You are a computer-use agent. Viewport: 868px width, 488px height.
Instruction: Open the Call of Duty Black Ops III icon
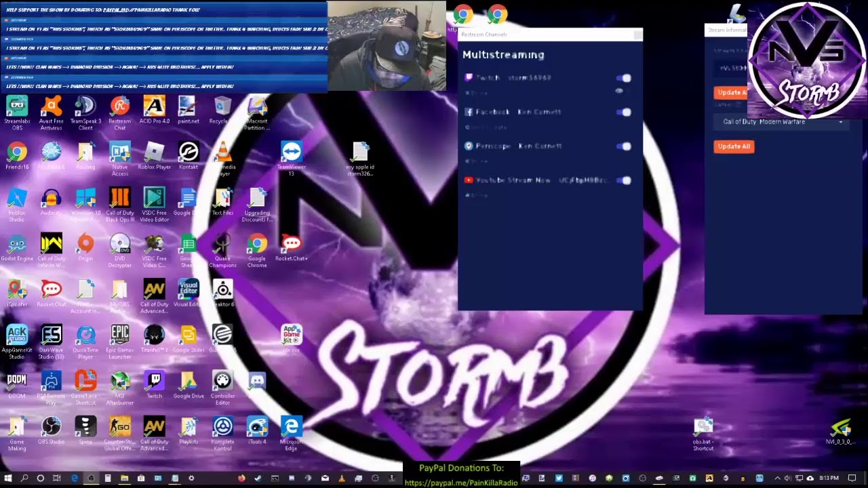pos(120,205)
